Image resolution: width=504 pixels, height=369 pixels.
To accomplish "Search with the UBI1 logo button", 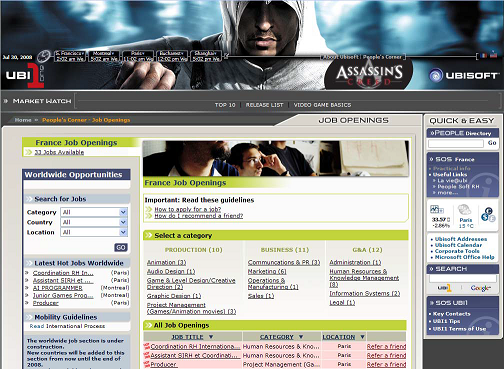I will pos(445,288).
